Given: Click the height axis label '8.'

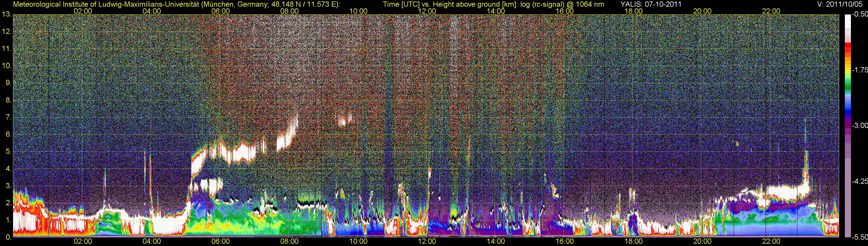Looking at the screenshot, I should point(8,100).
